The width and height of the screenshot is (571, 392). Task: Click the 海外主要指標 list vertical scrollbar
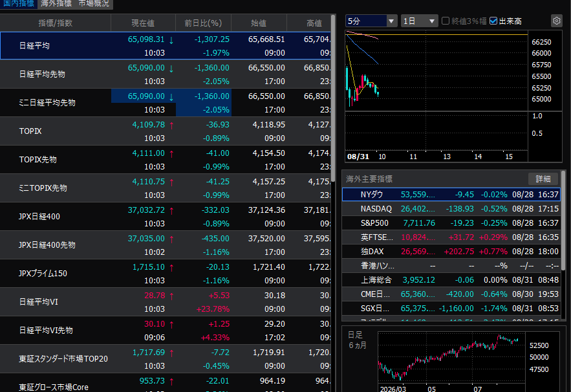click(563, 221)
